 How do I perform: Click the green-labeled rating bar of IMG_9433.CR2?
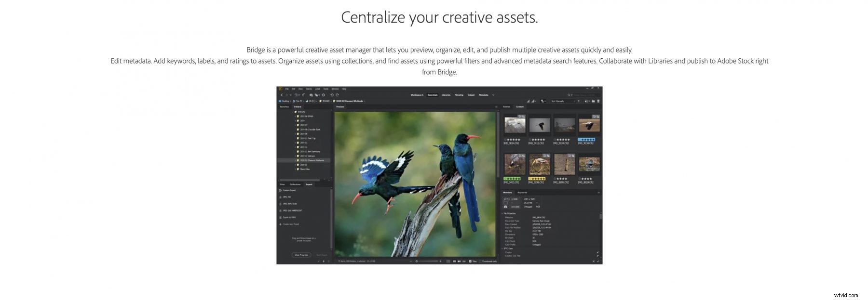tap(512, 178)
